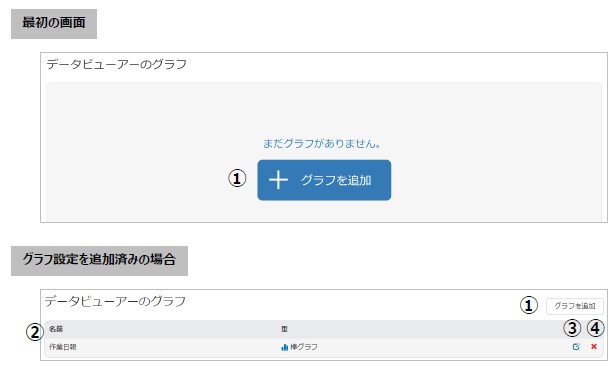Click the circled 2 callout marker
Image resolution: width=616 pixels, height=370 pixels.
(34, 332)
